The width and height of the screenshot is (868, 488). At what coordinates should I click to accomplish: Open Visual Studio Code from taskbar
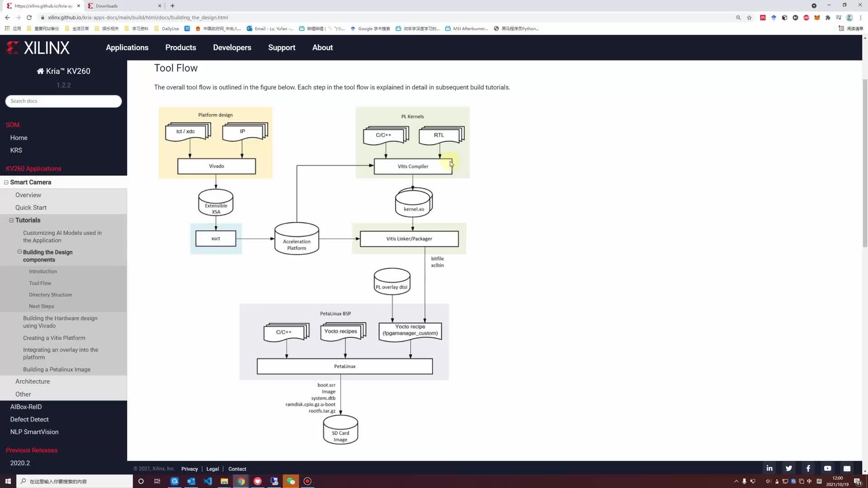(208, 481)
